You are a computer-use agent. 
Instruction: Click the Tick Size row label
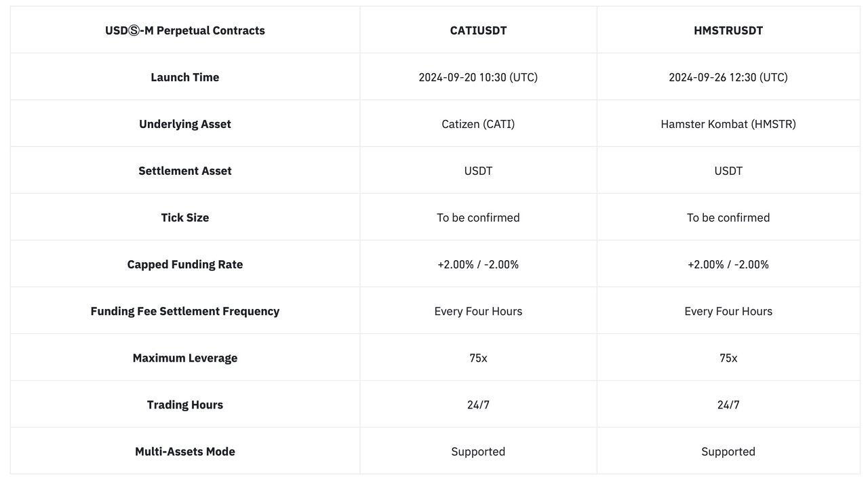[x=185, y=217]
